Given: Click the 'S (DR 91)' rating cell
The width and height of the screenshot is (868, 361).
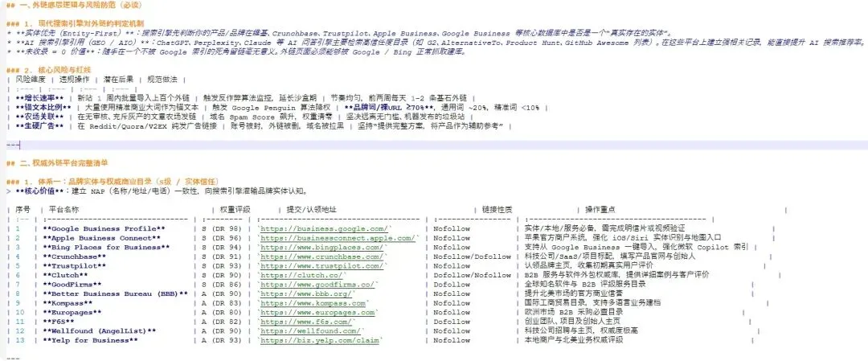Looking at the screenshot, I should pos(222,257).
